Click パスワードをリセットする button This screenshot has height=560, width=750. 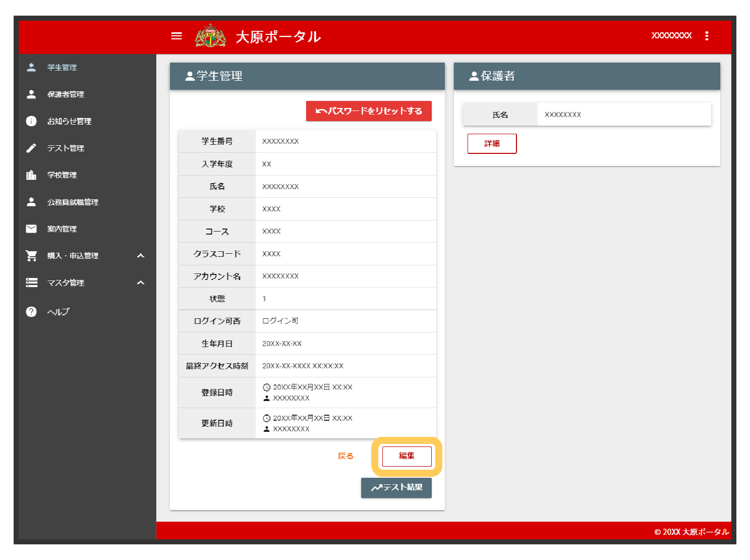pos(369,111)
